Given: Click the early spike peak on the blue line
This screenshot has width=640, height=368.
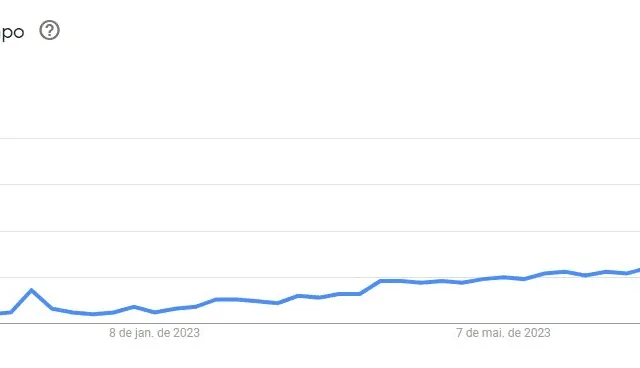Looking at the screenshot, I should (31, 290).
